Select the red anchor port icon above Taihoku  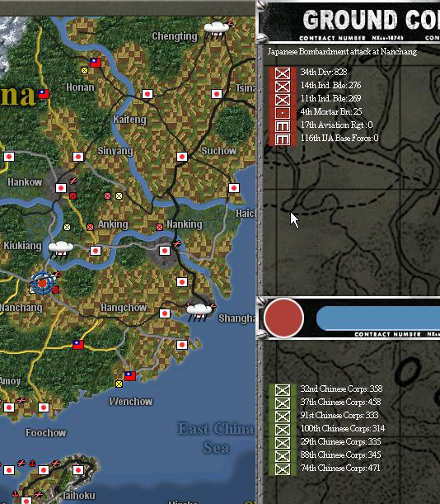pos(32,464)
